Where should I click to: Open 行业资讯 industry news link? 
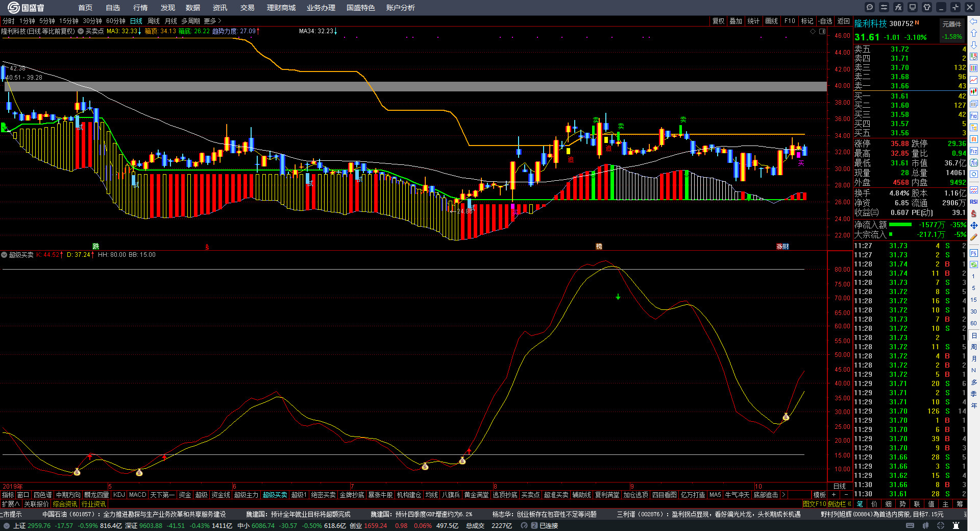click(93, 504)
